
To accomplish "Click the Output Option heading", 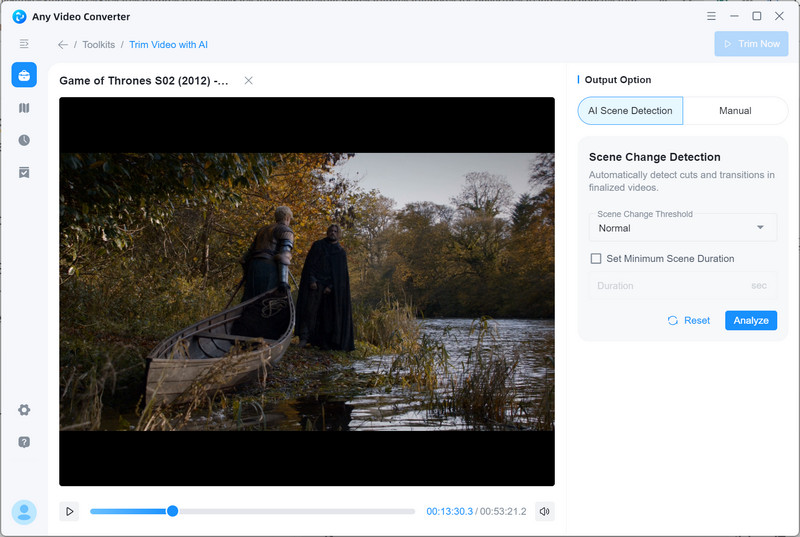I will pos(618,80).
